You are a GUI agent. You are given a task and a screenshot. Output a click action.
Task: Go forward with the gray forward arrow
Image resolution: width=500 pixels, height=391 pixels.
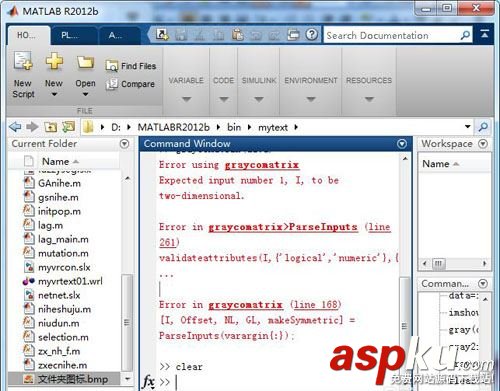click(32, 127)
